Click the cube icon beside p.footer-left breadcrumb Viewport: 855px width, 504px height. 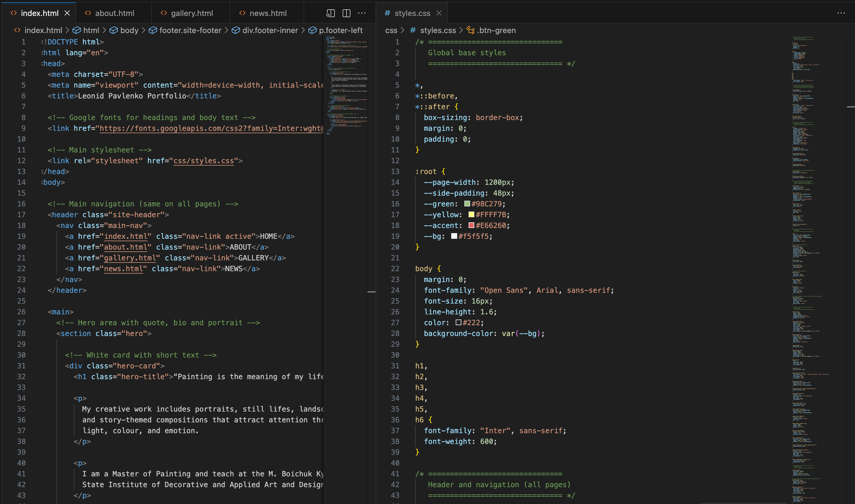[x=312, y=30]
